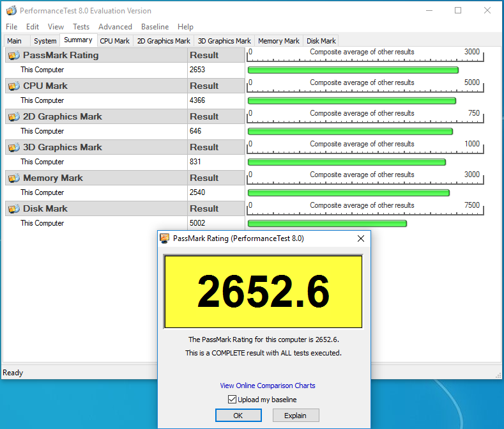Click the Disk Mark result value 5002

pyautogui.click(x=197, y=223)
